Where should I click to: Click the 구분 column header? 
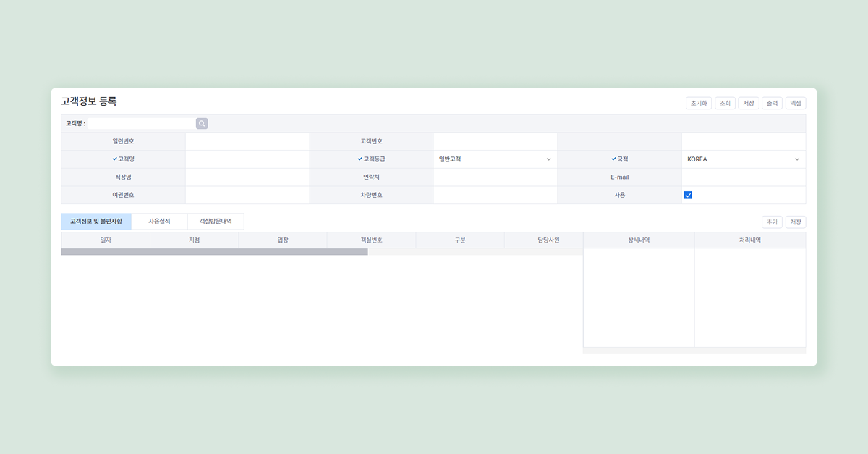pyautogui.click(x=460, y=240)
